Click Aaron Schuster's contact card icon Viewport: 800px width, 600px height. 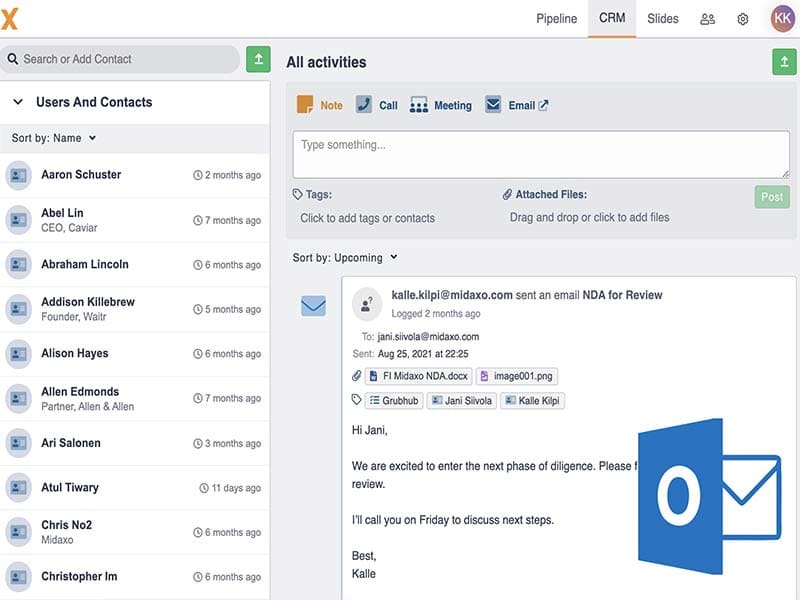[18, 176]
